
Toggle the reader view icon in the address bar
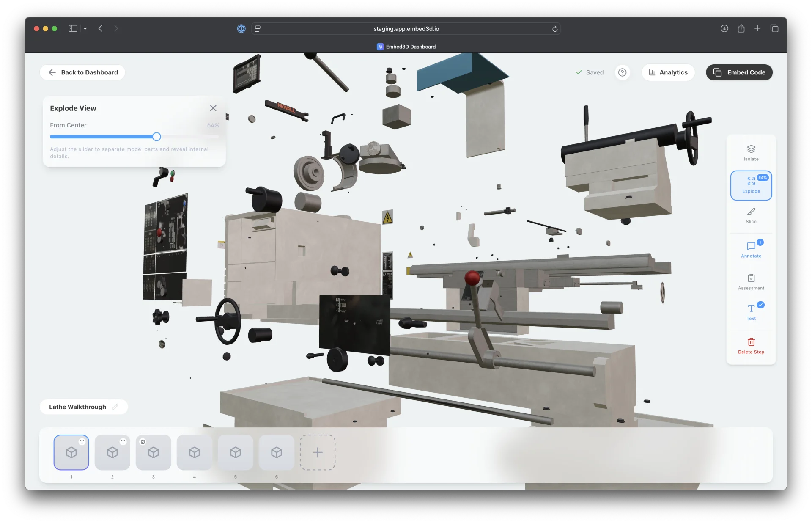(x=258, y=28)
